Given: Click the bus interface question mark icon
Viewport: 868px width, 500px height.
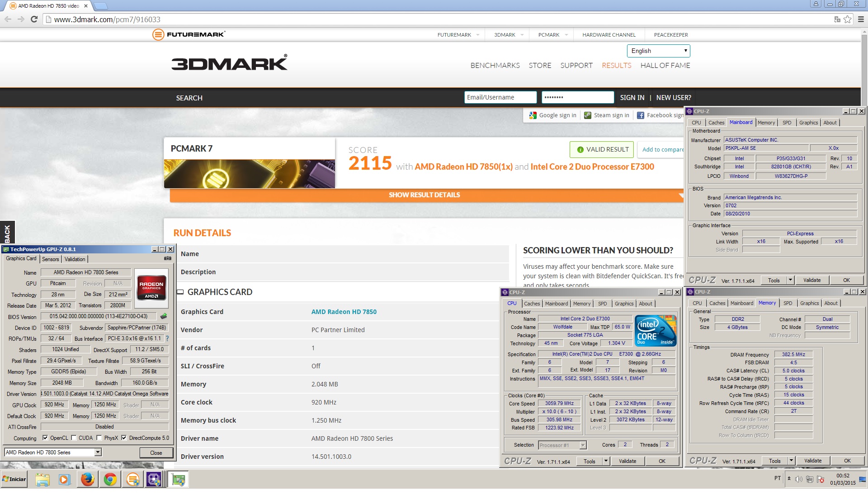Looking at the screenshot, I should click(167, 338).
